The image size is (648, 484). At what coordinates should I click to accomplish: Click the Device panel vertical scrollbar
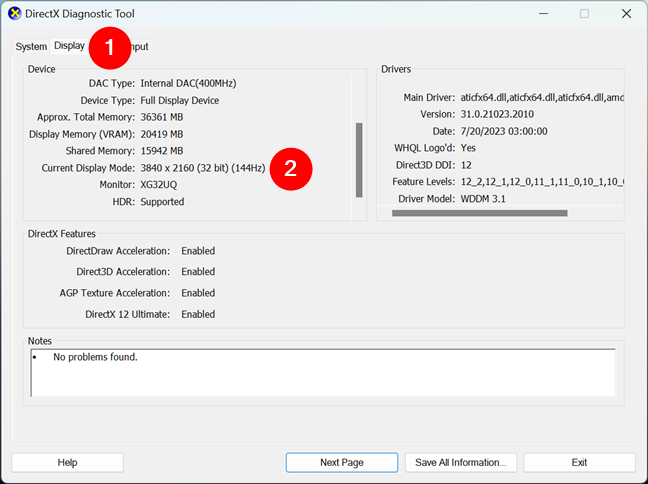pos(359,160)
